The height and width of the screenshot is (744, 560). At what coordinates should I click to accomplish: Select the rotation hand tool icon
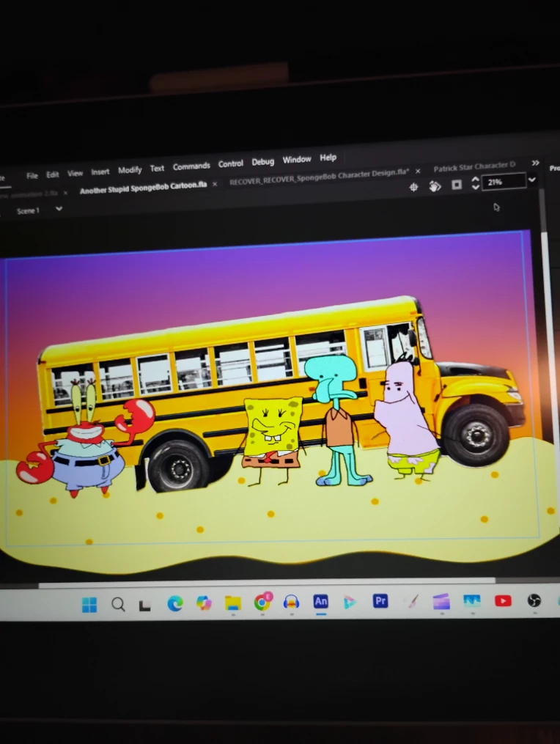pyautogui.click(x=435, y=186)
